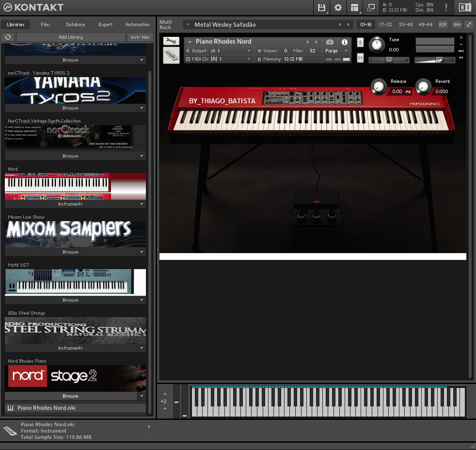Image resolution: width=476 pixels, height=450 pixels.
Task: Toggle the aux sends panel
Action: [x=457, y=25]
